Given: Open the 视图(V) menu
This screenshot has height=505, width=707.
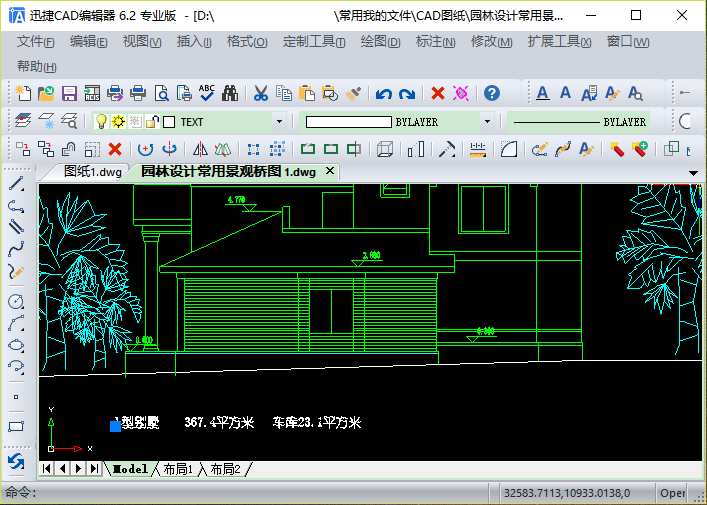Looking at the screenshot, I should coord(142,41).
